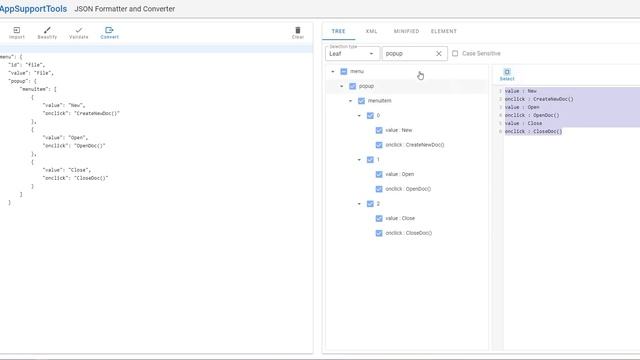Click output line 'value : New'

pyautogui.click(x=520, y=91)
